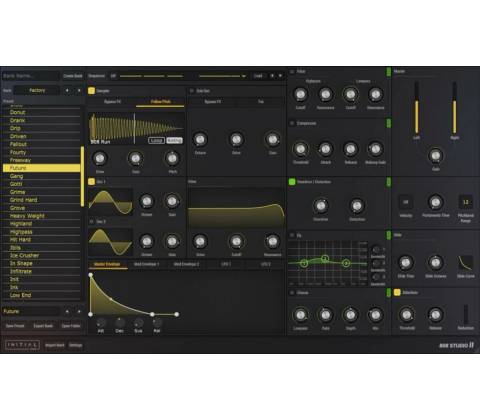Enable the Compressor effect section
The image size is (480, 420).
pyautogui.click(x=292, y=123)
